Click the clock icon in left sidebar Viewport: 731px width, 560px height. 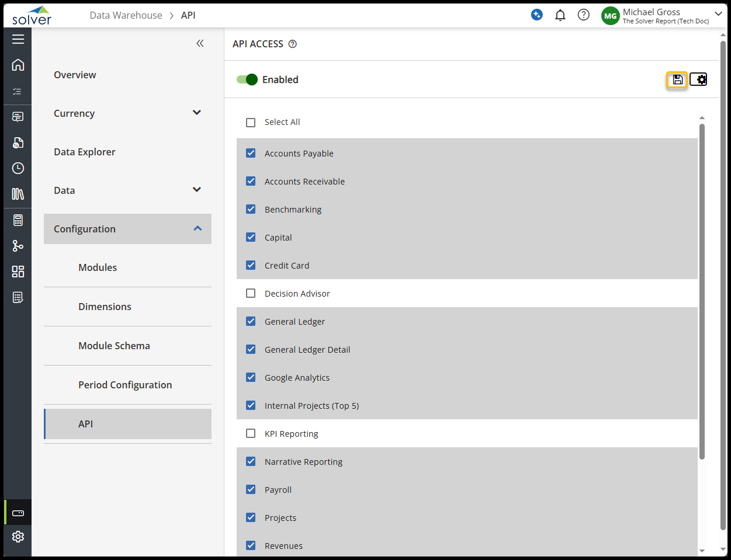click(18, 168)
